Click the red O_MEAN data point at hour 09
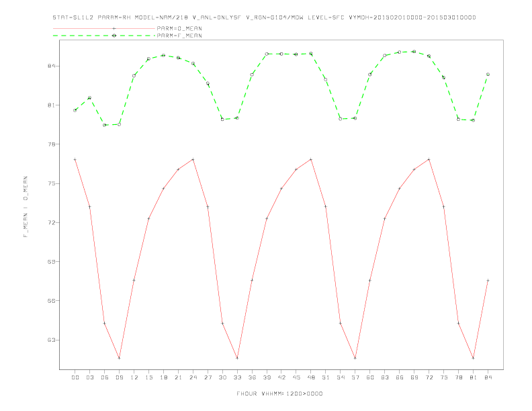The image size is (532, 411). (x=119, y=358)
